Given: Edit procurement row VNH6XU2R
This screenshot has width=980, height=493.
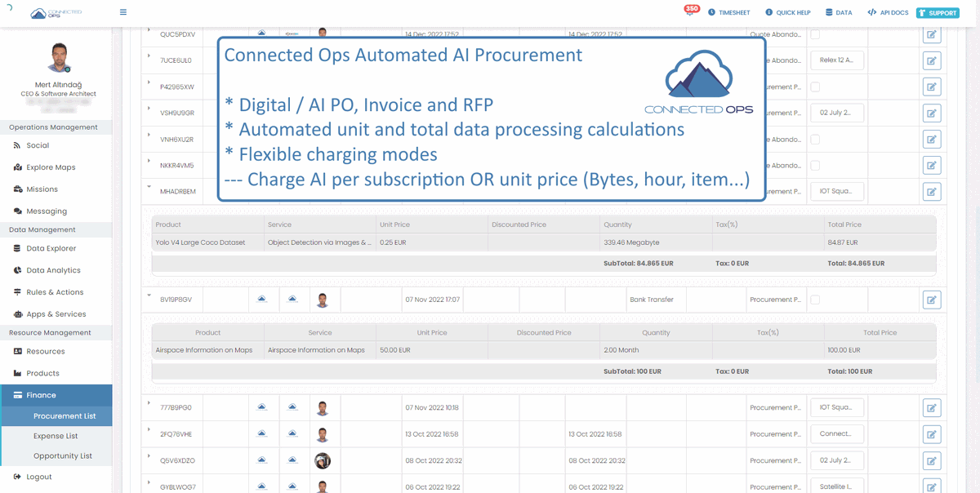Looking at the screenshot, I should 932,139.
